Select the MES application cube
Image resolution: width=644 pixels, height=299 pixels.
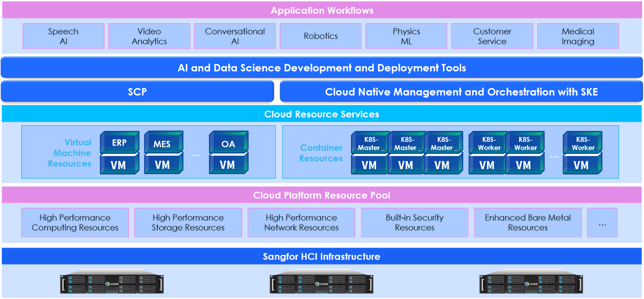pyautogui.click(x=163, y=143)
